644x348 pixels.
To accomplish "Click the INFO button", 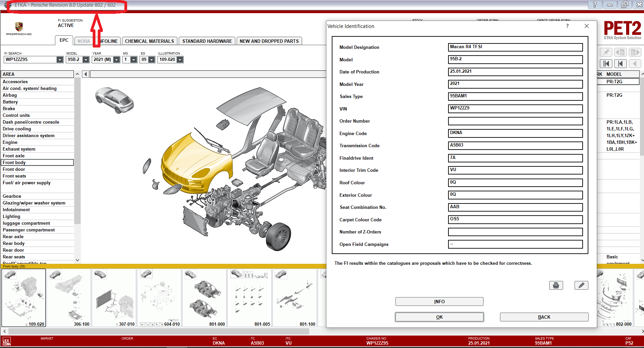I will [439, 302].
